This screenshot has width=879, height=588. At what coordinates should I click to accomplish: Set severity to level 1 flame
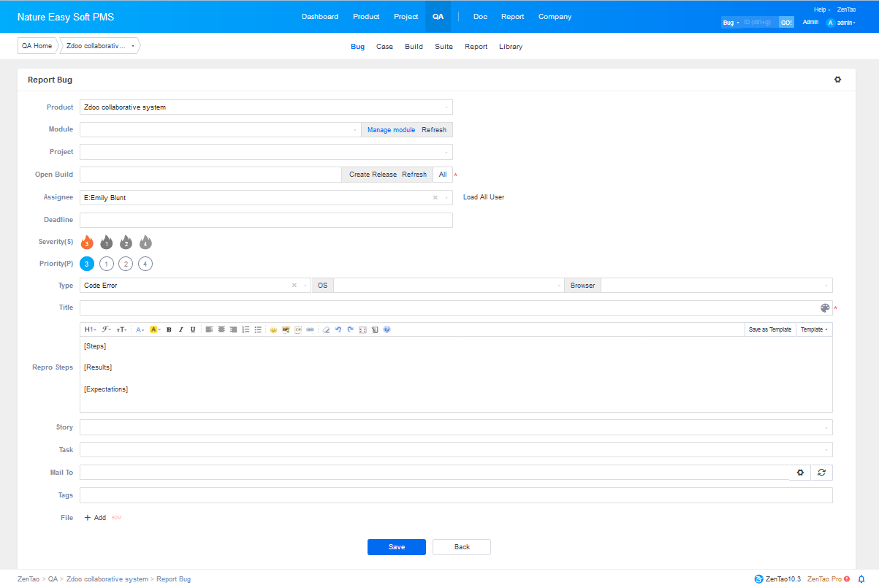click(x=107, y=243)
